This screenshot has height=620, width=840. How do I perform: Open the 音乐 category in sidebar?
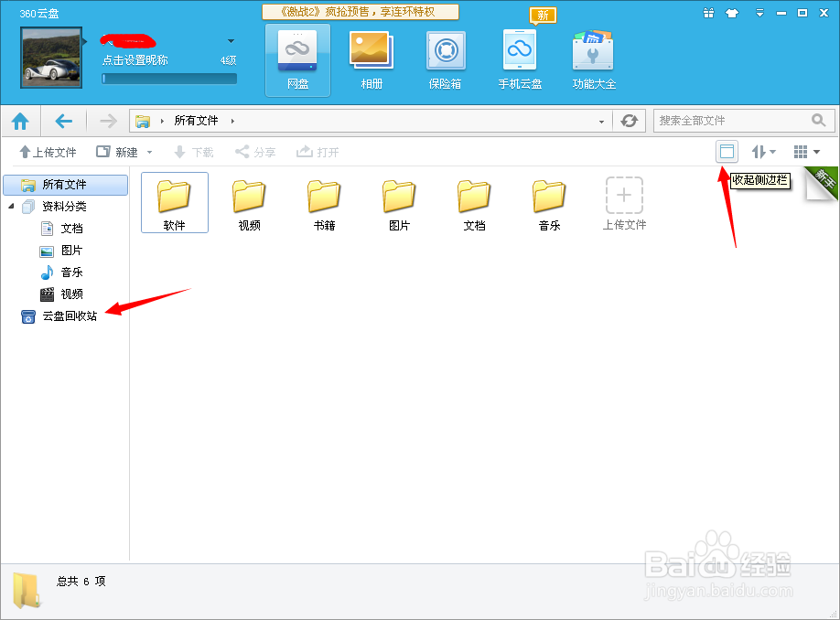pos(61,273)
